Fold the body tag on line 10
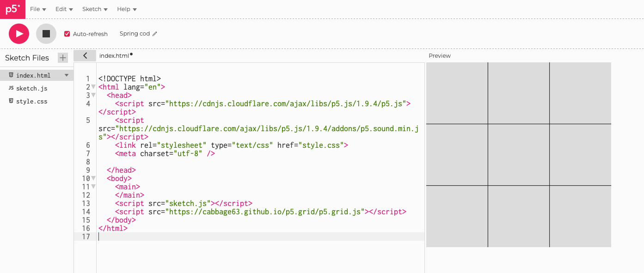Screen dimensions: 644x273 (x=93, y=178)
